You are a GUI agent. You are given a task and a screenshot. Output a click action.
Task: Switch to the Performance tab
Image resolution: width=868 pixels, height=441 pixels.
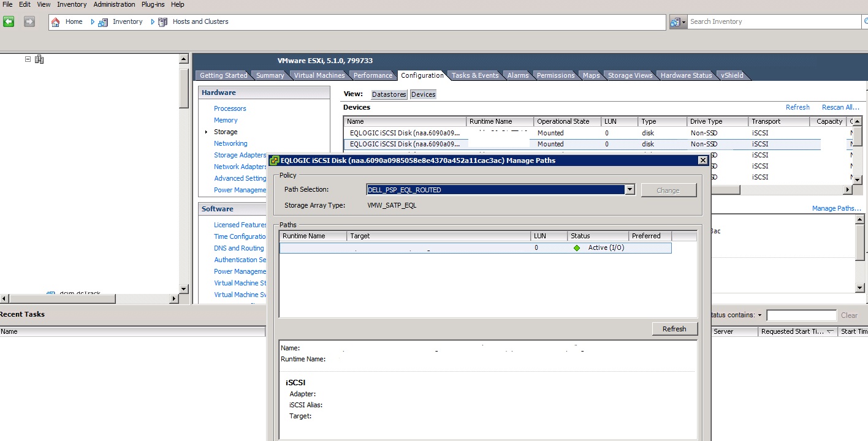[x=373, y=75]
